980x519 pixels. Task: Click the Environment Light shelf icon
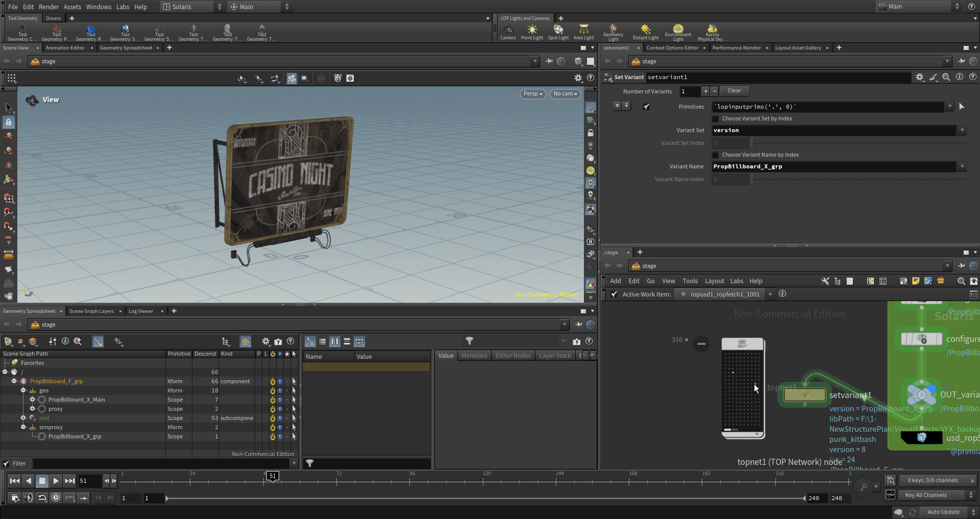point(678,32)
